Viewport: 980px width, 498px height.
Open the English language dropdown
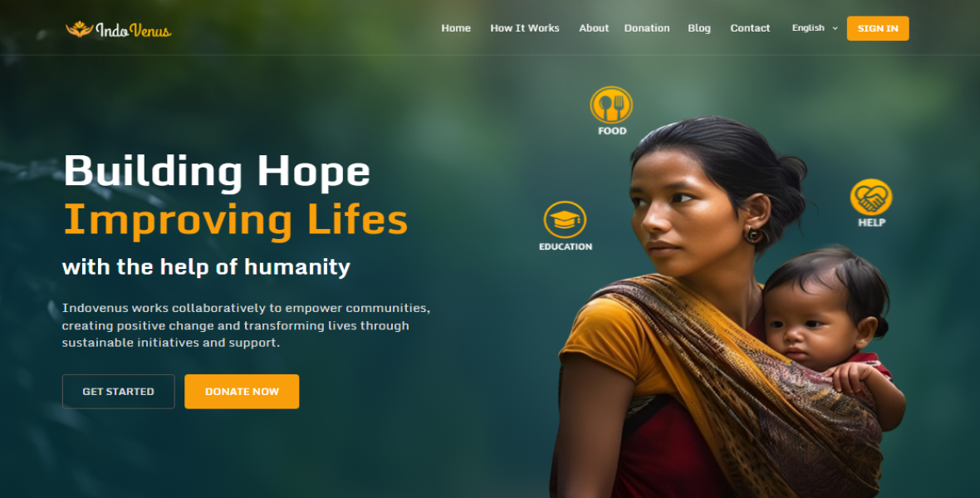[x=815, y=28]
